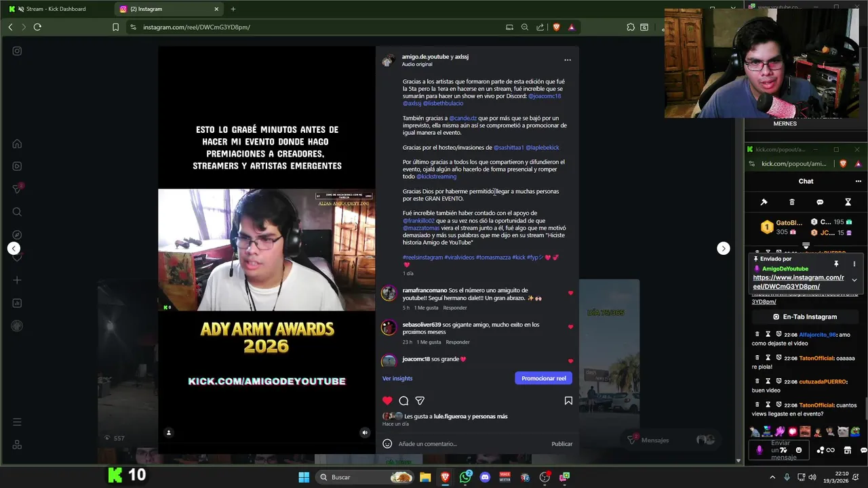Screen dimensions: 868x488
Task: Open the More hamburger menu in sidebar
Action: (x=17, y=422)
